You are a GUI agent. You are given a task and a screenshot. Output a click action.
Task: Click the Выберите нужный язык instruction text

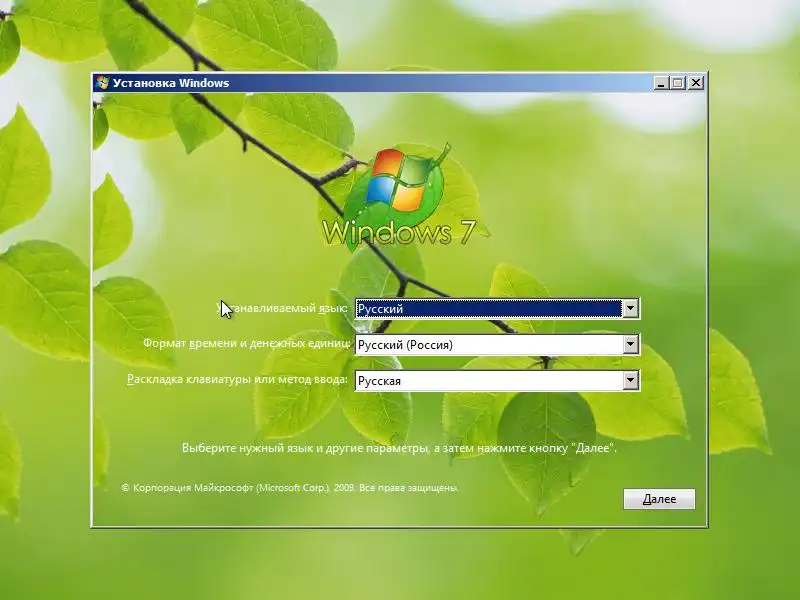pyautogui.click(x=399, y=448)
